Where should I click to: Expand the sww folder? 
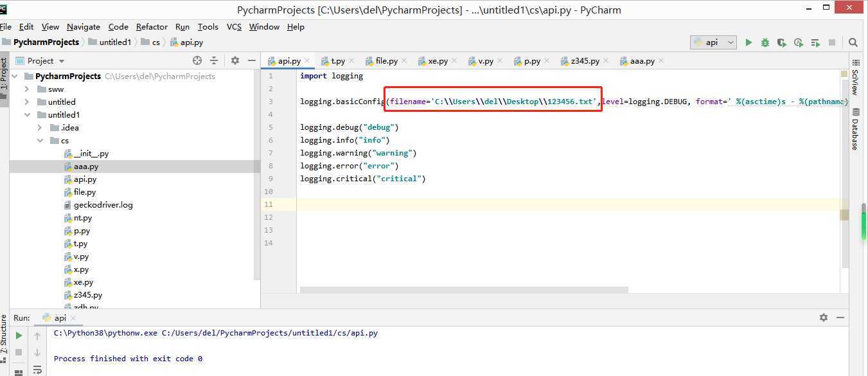pos(27,89)
